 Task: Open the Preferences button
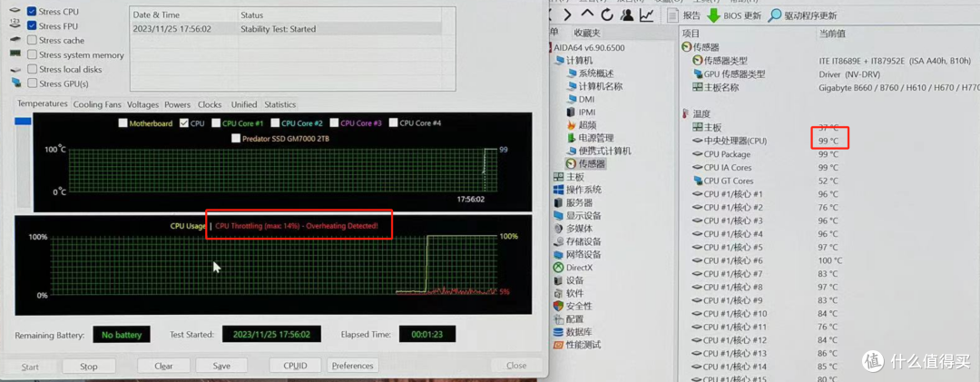352,366
